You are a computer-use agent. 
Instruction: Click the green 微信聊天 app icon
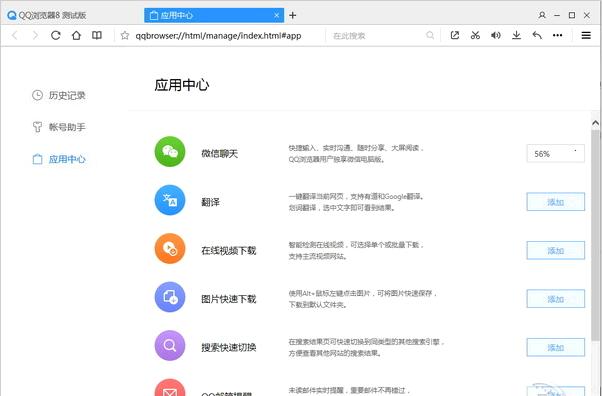point(170,152)
